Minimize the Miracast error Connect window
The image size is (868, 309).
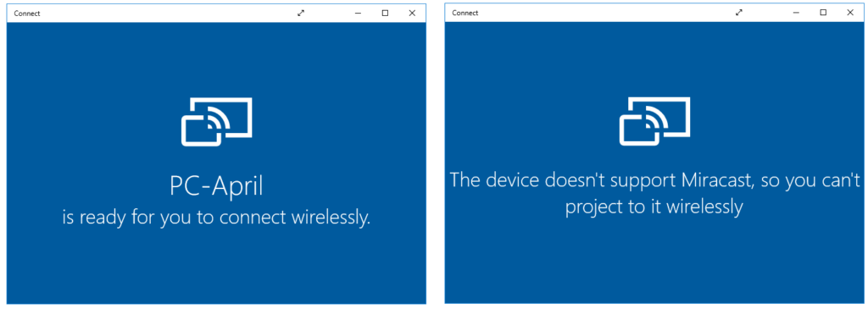pyautogui.click(x=796, y=12)
